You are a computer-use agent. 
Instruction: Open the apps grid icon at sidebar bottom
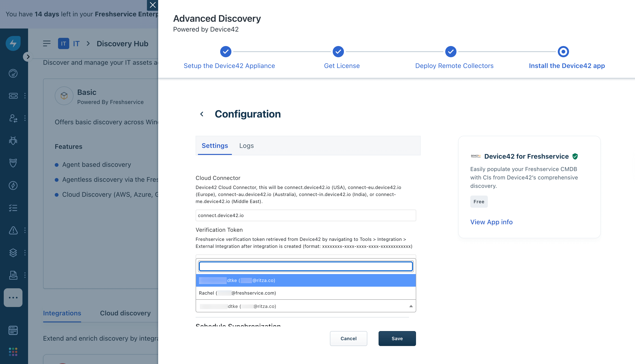(x=13, y=351)
